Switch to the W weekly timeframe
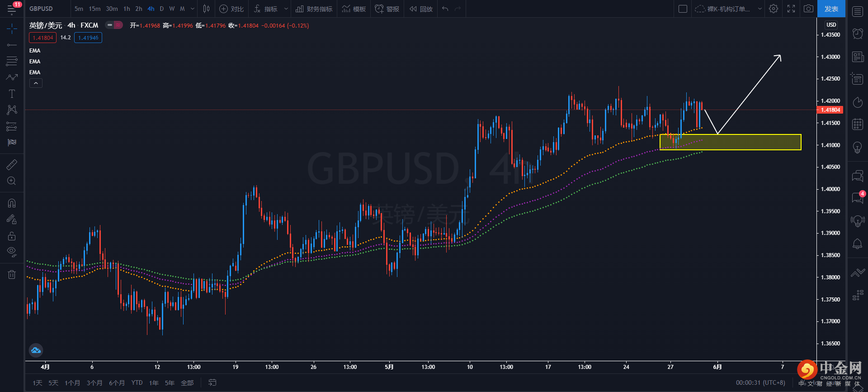Screen dimensions: 868x392 coord(172,9)
